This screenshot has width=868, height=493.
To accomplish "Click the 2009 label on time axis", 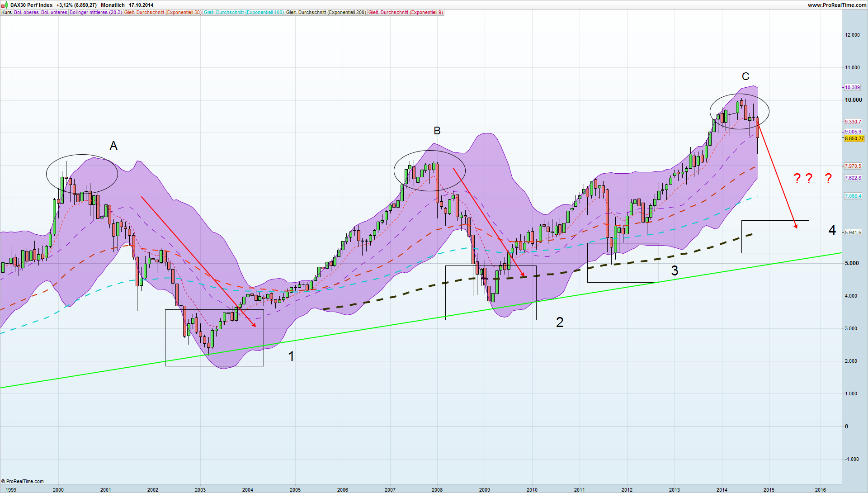I will click(x=484, y=490).
